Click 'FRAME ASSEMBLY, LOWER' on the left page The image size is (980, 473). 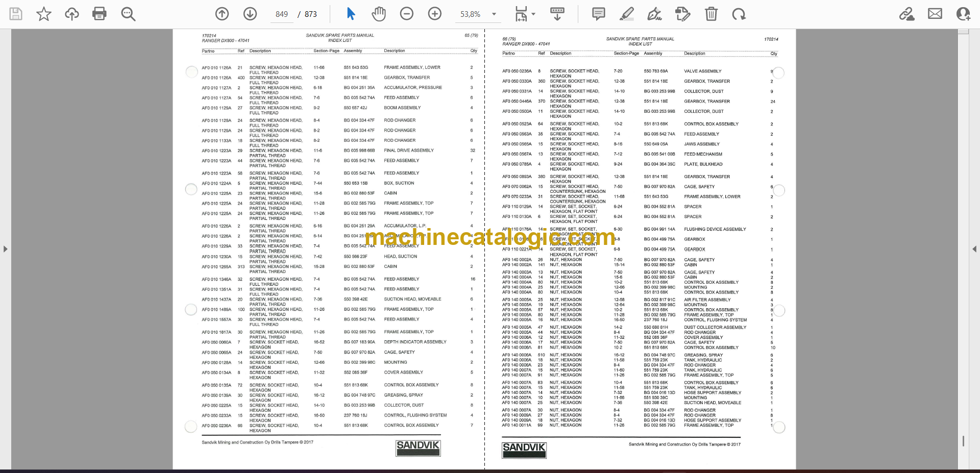point(412,67)
